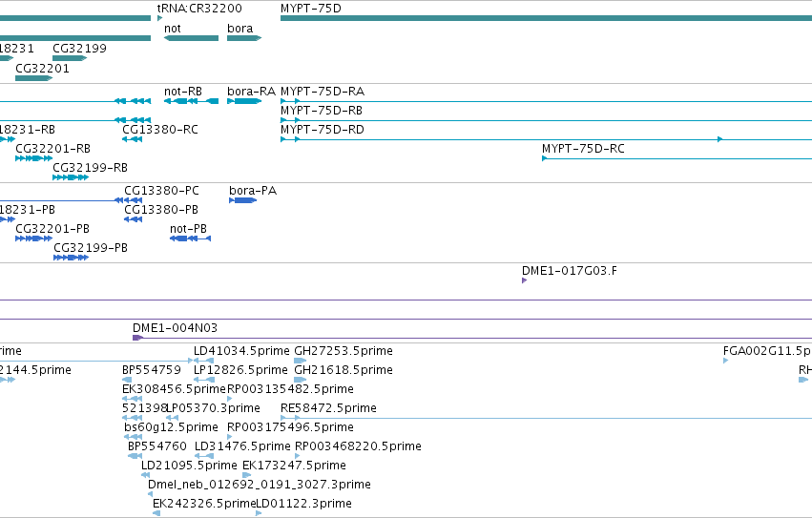
Task: Select the EK173247.5prime EST glyph
Action: (x=247, y=475)
